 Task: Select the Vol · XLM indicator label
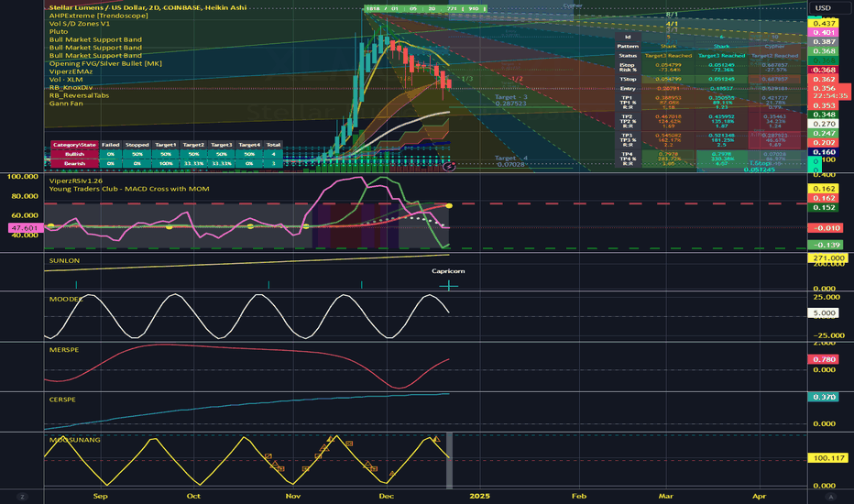(x=66, y=80)
